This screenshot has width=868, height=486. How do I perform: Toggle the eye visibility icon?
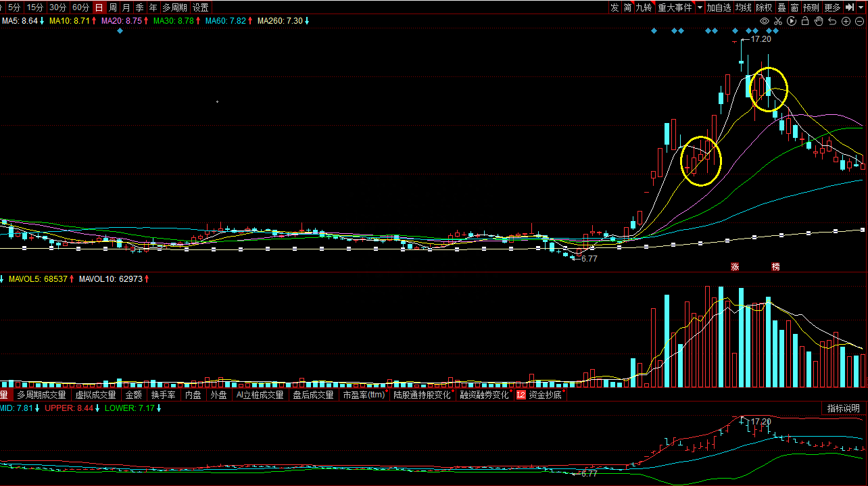[x=765, y=21]
